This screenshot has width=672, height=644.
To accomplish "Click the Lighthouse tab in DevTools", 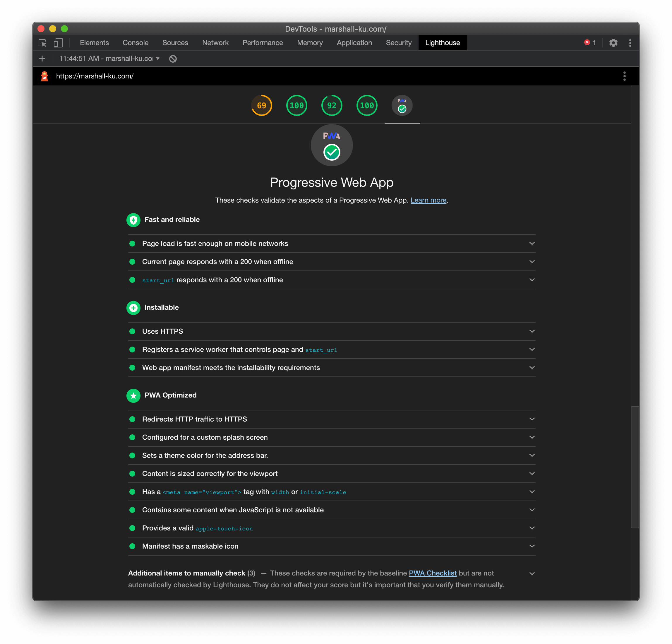I will click(x=443, y=43).
